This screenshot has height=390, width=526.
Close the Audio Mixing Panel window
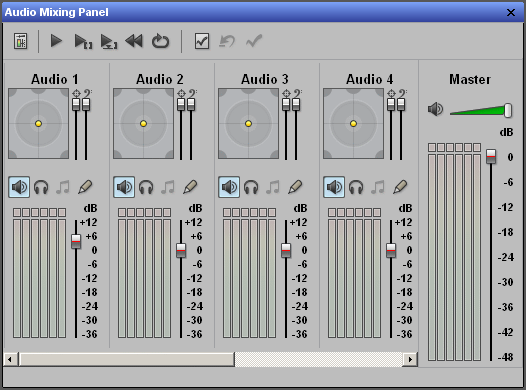click(511, 13)
